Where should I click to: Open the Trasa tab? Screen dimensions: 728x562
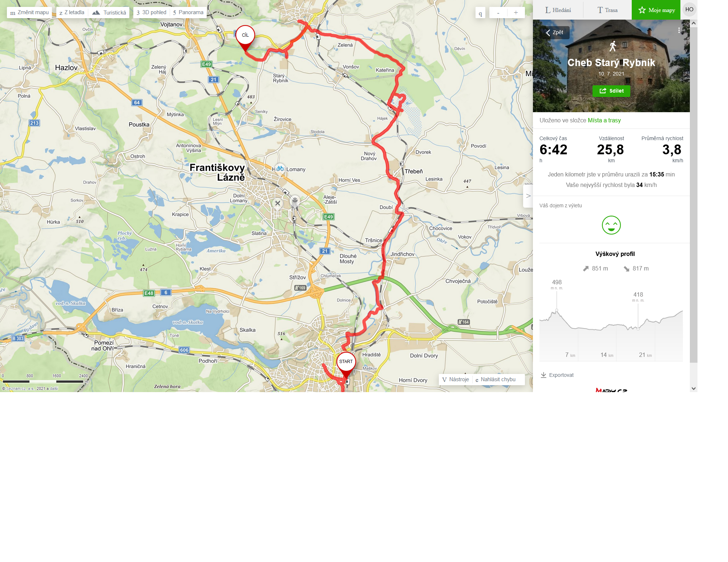[607, 10]
